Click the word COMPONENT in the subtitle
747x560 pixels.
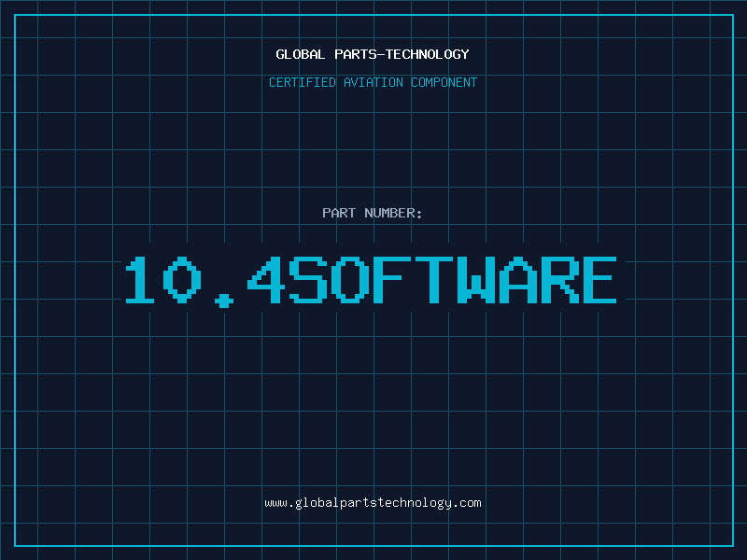[x=444, y=82]
